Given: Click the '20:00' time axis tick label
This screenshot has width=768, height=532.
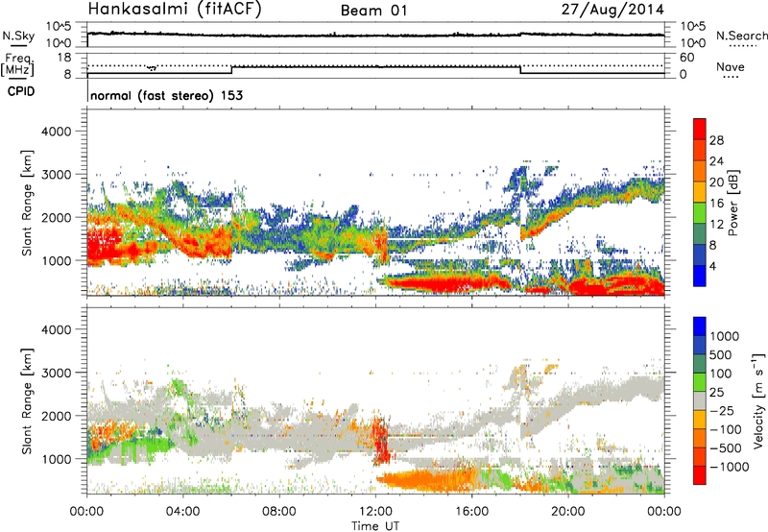Looking at the screenshot, I should (x=568, y=512).
